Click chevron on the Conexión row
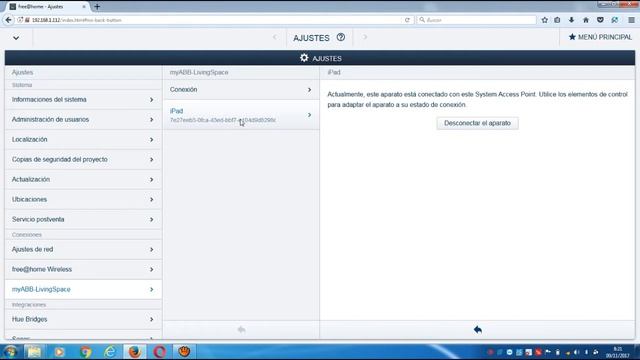Viewport: 640px width, 360px height. point(309,89)
